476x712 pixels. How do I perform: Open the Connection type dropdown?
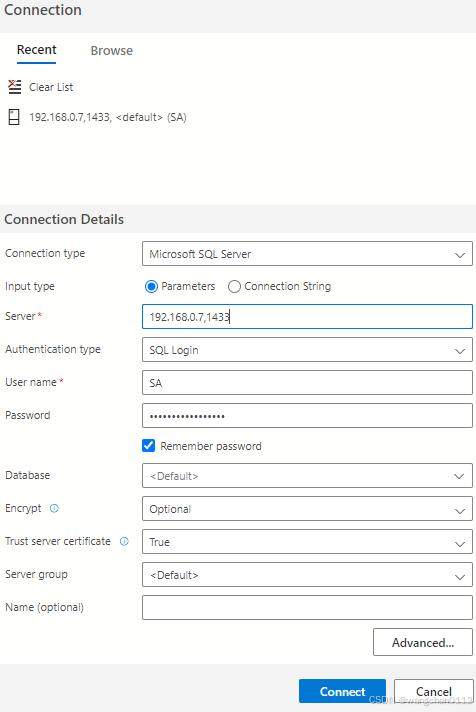click(x=307, y=254)
